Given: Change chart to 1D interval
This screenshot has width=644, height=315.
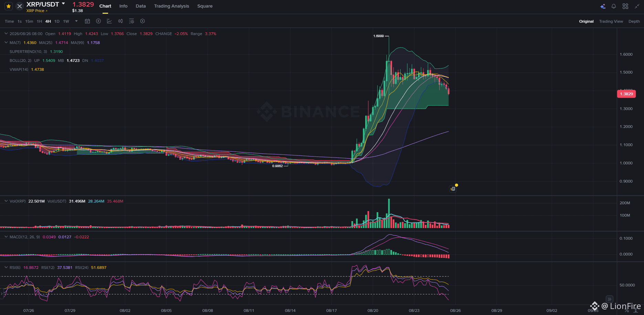Looking at the screenshot, I should (57, 21).
